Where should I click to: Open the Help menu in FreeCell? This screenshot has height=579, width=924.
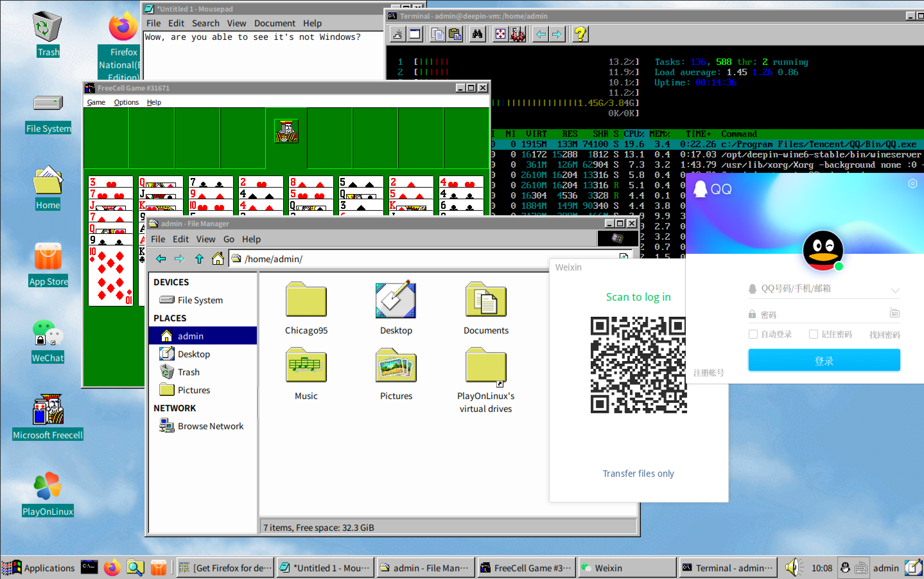pos(154,102)
